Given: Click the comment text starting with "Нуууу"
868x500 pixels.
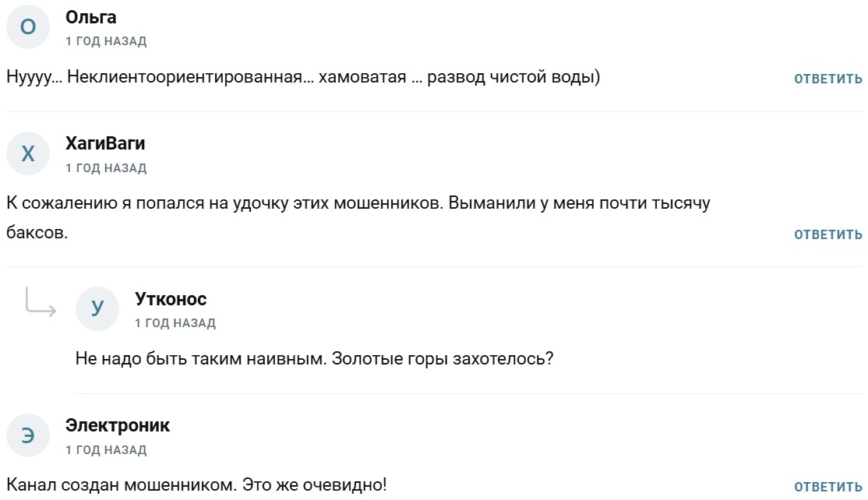Looking at the screenshot, I should [303, 77].
